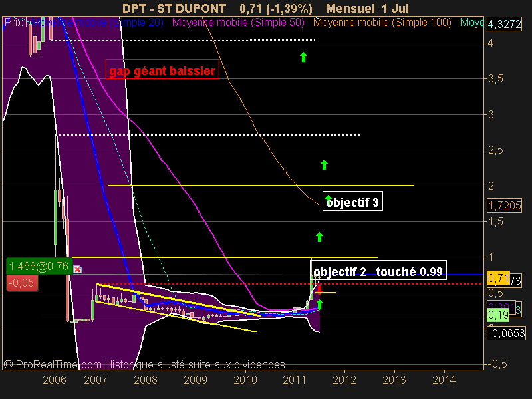
Task: Click the 'Mensuel' timeframe label in the header
Action: [350, 8]
